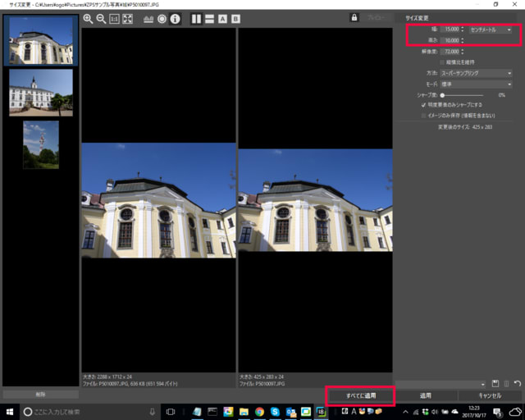The width and height of the screenshot is (525, 420).
Task: Switch to horizontal split preview layout
Action: (x=209, y=19)
